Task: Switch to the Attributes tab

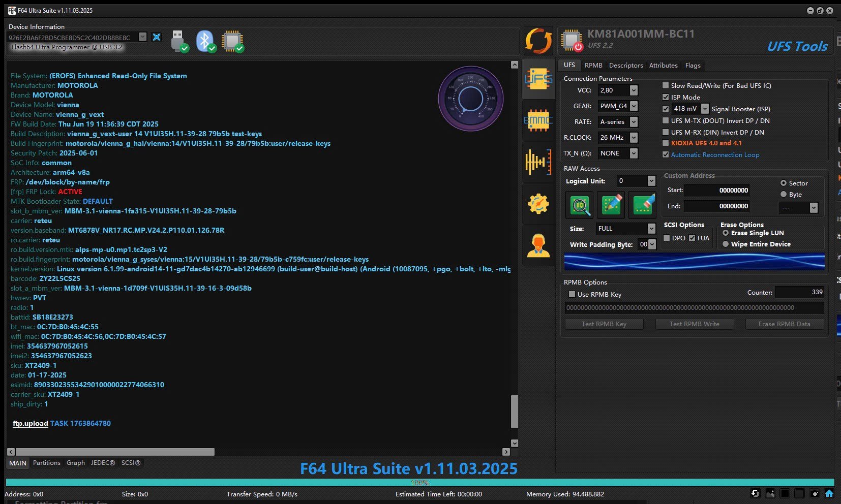Action: 663,65
